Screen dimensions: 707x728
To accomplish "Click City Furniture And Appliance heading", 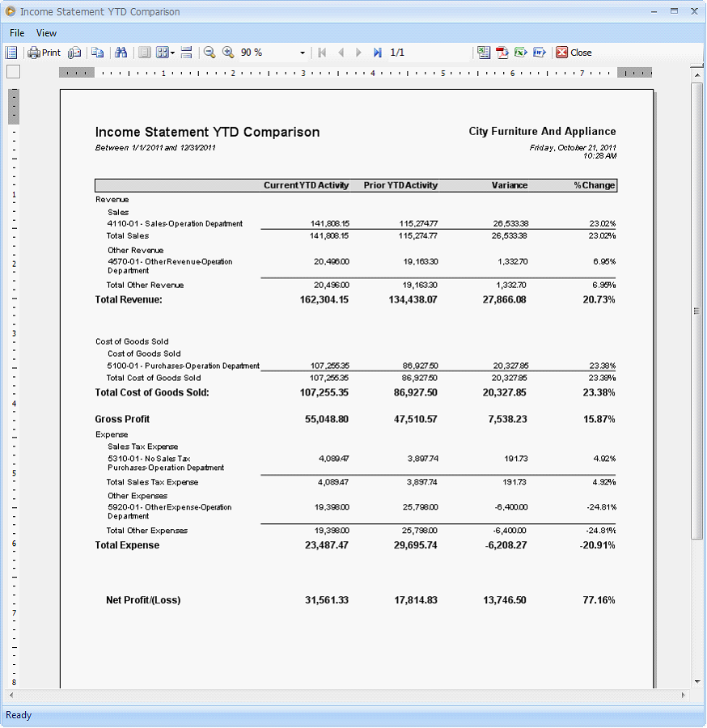I will 542,131.
